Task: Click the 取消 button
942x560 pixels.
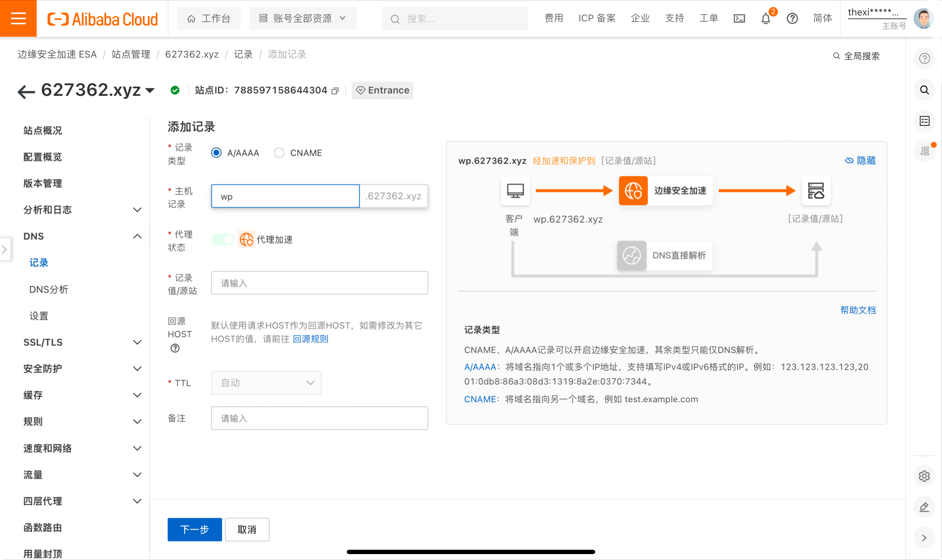Action: click(247, 530)
